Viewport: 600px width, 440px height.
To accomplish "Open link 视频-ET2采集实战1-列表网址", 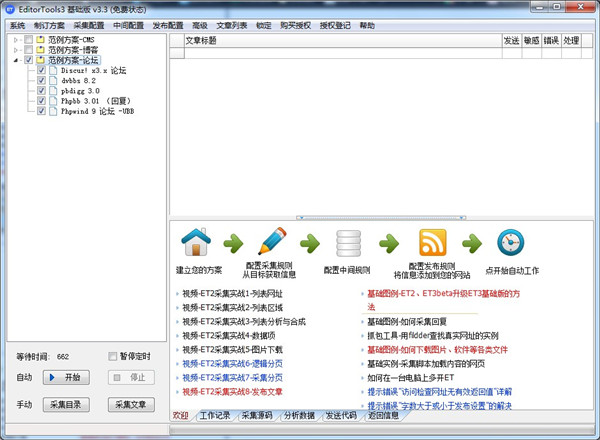I will coord(232,294).
